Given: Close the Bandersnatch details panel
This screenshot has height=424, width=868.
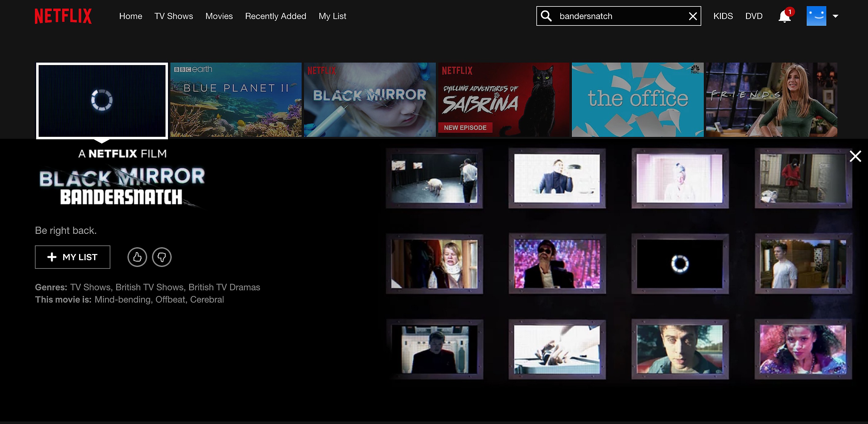Looking at the screenshot, I should [855, 156].
